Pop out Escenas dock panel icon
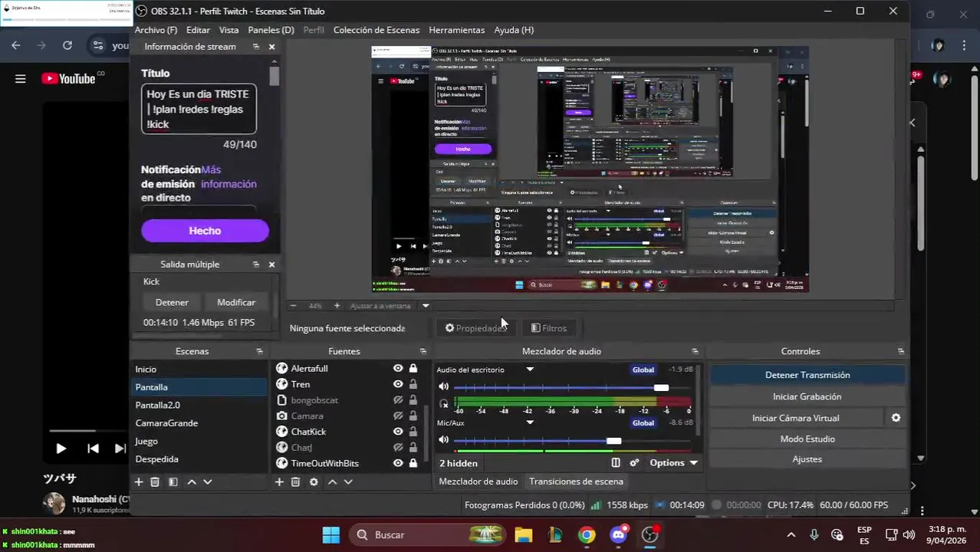 tap(259, 351)
